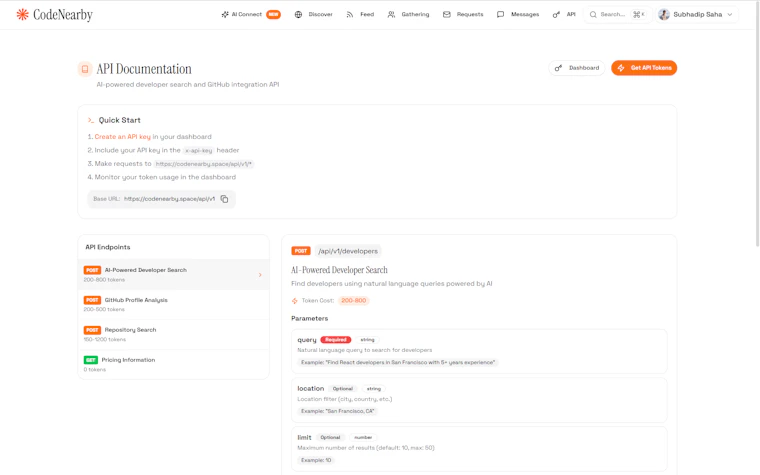Click the 200-800 token cost pill
This screenshot has width=760, height=475.
pyautogui.click(x=354, y=301)
